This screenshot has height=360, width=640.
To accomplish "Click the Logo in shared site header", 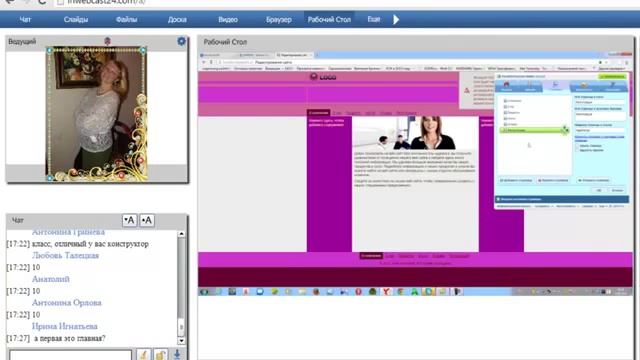I will 323,77.
